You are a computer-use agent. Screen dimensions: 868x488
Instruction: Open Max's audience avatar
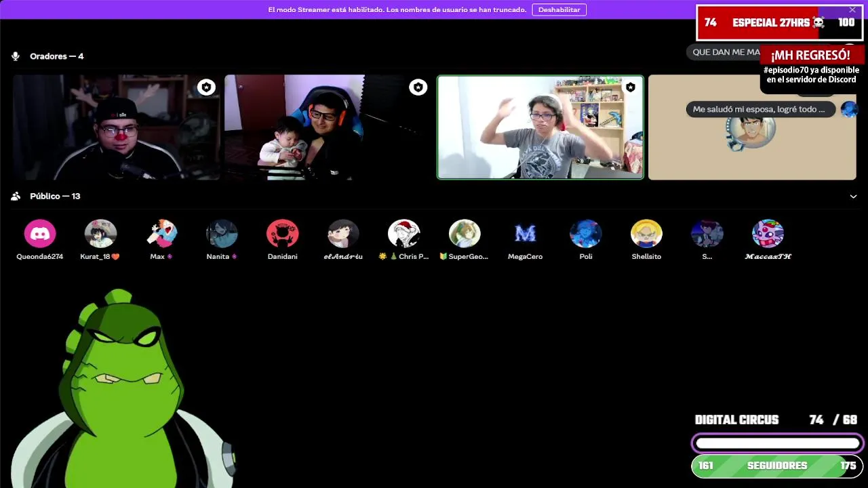[161, 234]
